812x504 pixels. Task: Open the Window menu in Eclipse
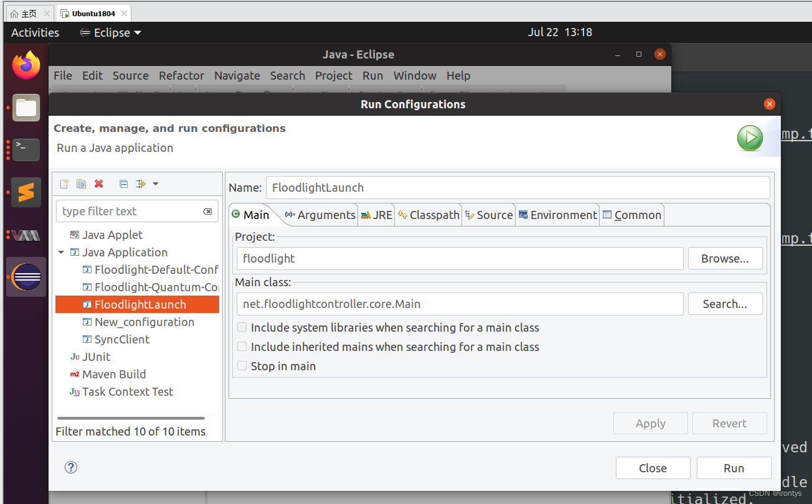click(415, 75)
